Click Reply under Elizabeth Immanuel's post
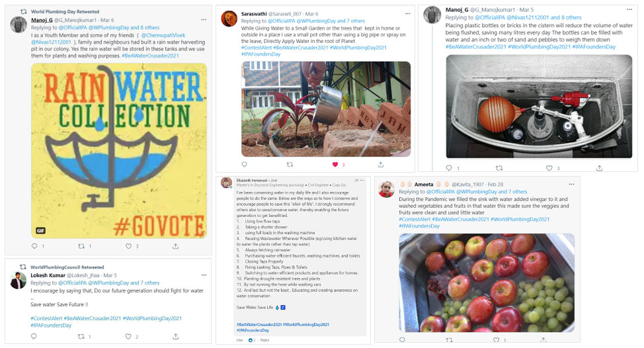This screenshot has width=644, height=348. click(x=264, y=340)
